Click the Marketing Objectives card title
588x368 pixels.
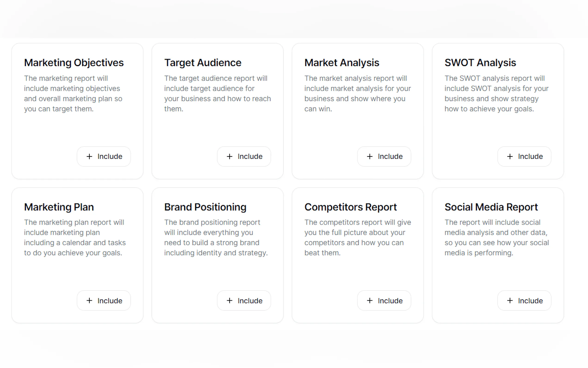point(74,63)
